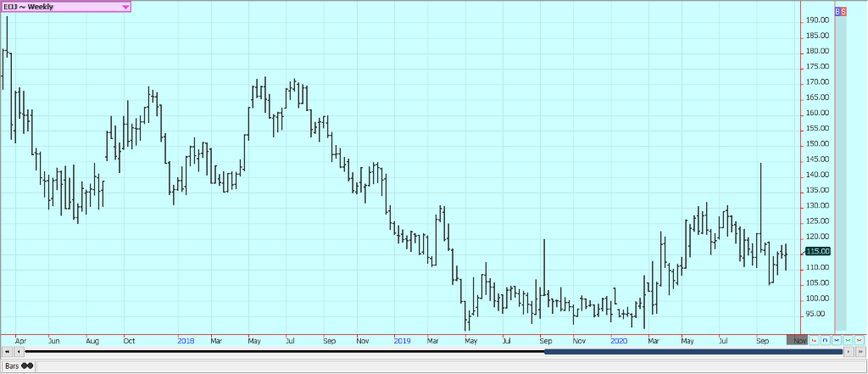Click the red bar-spacing icon beside Nov

tap(814, 340)
